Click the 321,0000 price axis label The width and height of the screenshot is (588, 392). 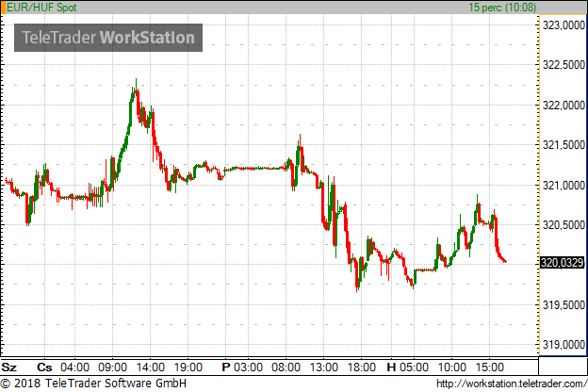point(563,185)
